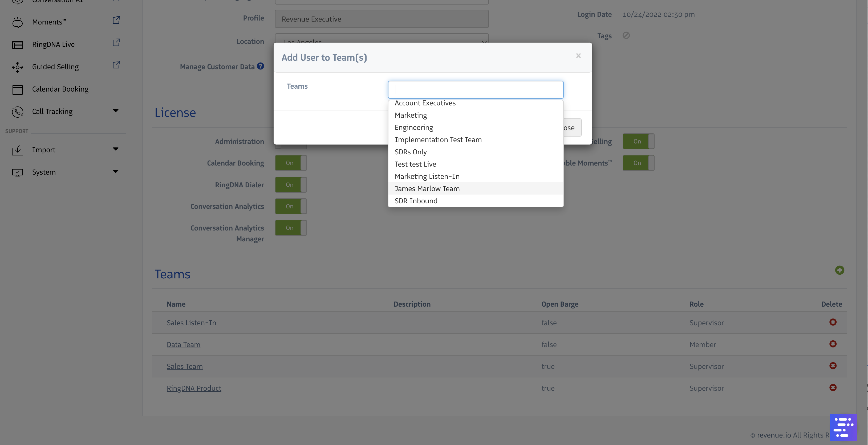Delete the Sales Listen-In team row
This screenshot has height=445, width=868.
coord(833,322)
